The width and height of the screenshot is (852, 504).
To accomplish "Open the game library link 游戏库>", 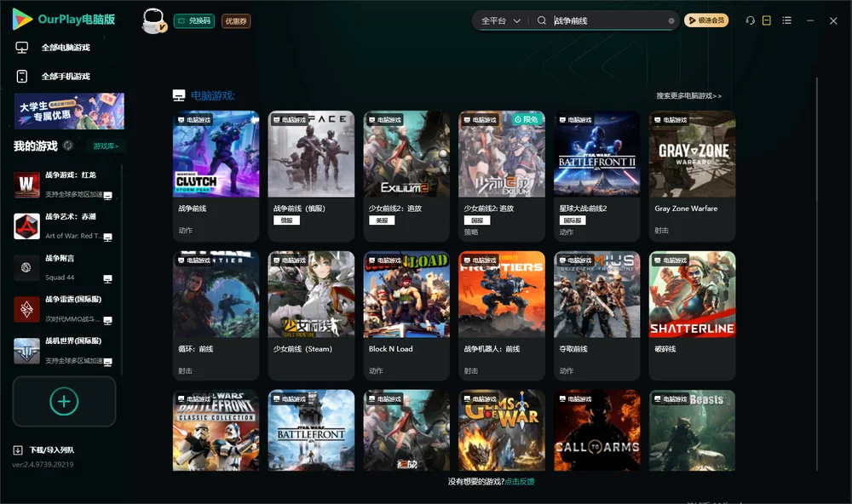I will (x=106, y=146).
